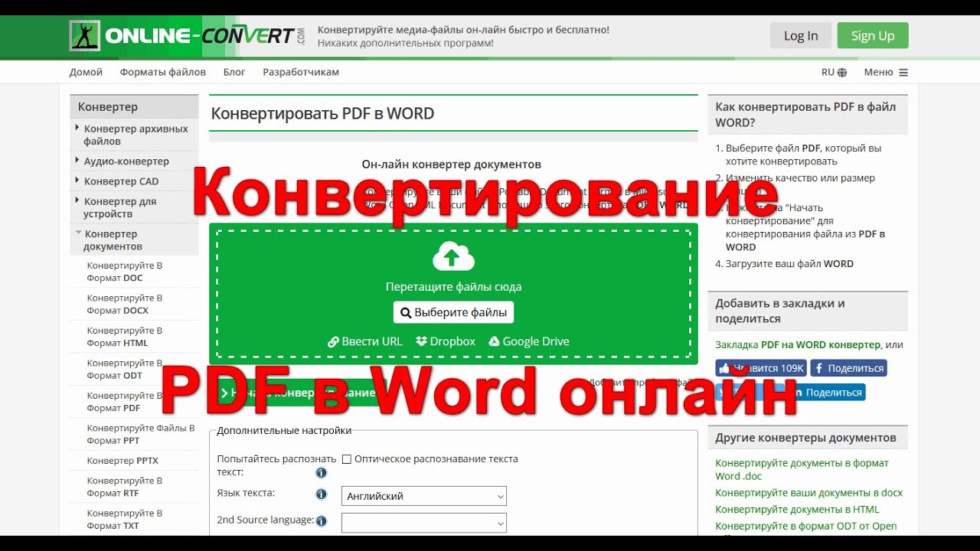Expand Конвертер архивных файлов

click(x=134, y=135)
